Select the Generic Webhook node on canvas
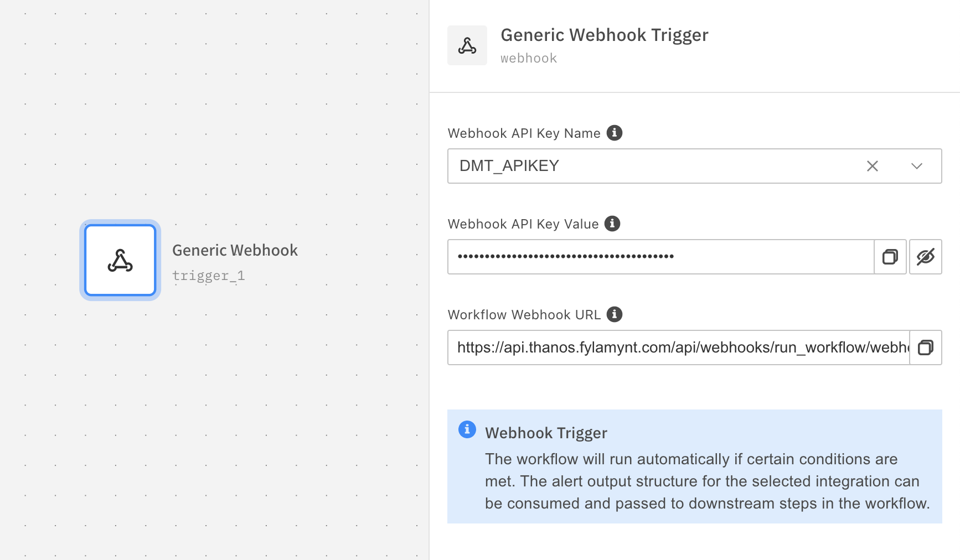 [x=120, y=260]
